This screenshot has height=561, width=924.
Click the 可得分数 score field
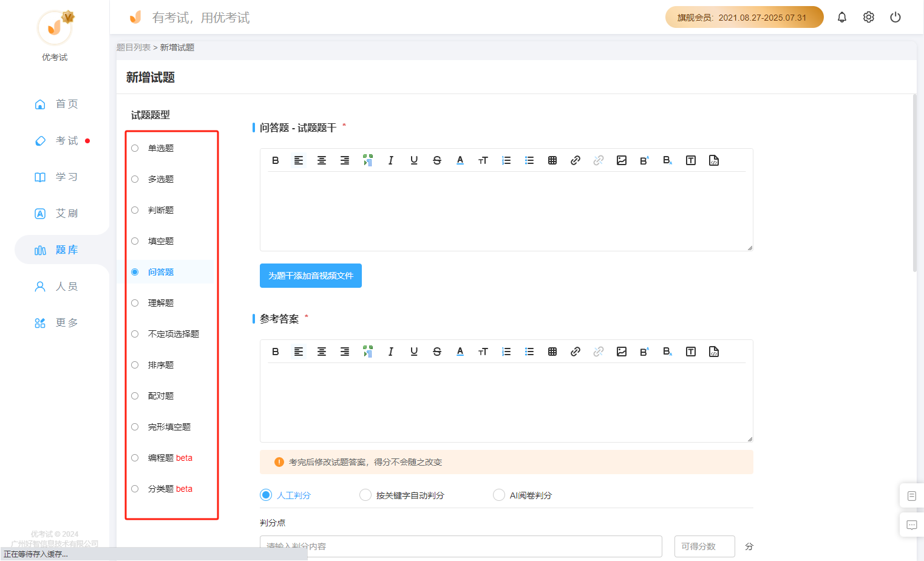click(705, 546)
